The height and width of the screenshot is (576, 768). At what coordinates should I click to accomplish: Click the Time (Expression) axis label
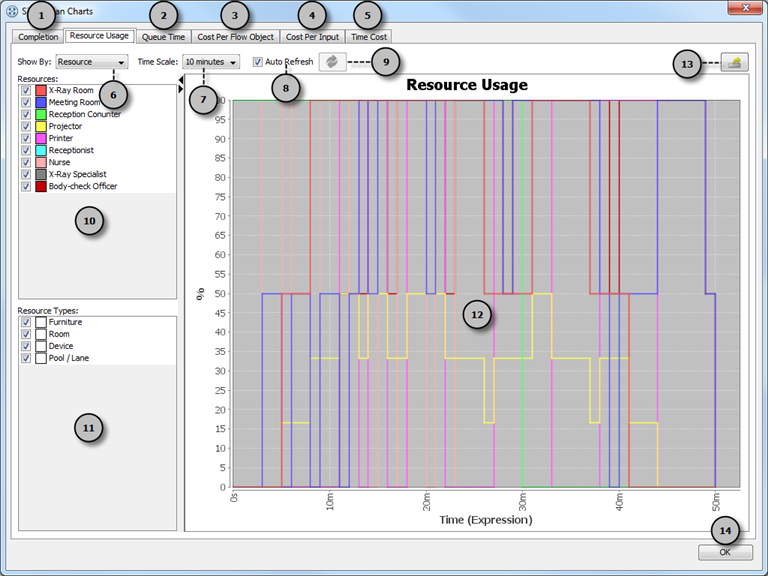coord(486,520)
